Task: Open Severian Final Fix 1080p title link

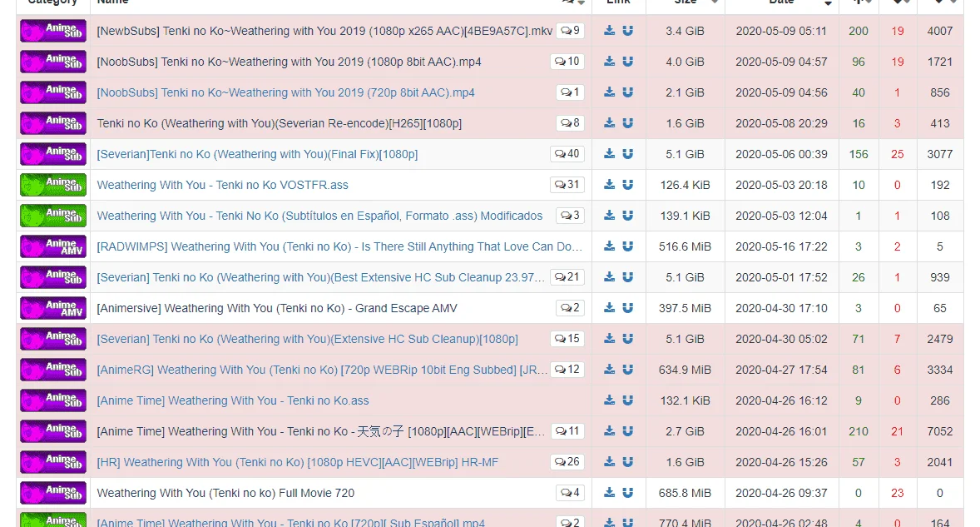Action: click(258, 154)
